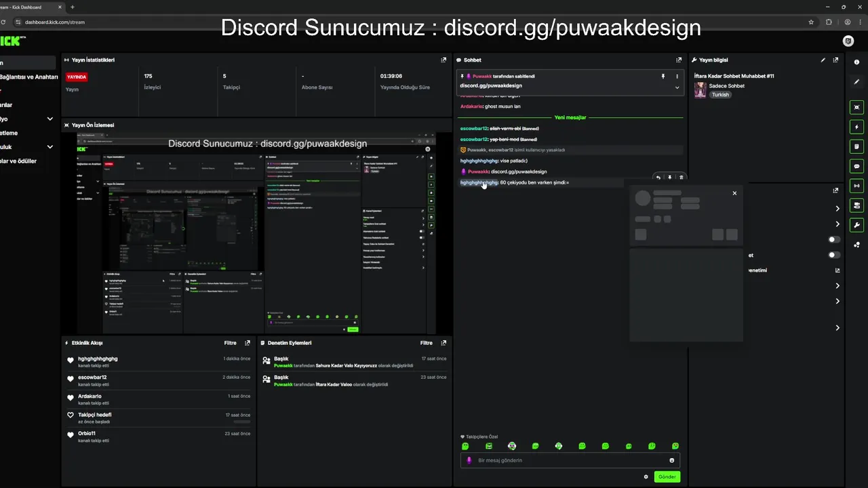Screen dimensions: 868x488
Task: Toggle the chat bubble widget icon in sidebar
Action: click(857, 166)
